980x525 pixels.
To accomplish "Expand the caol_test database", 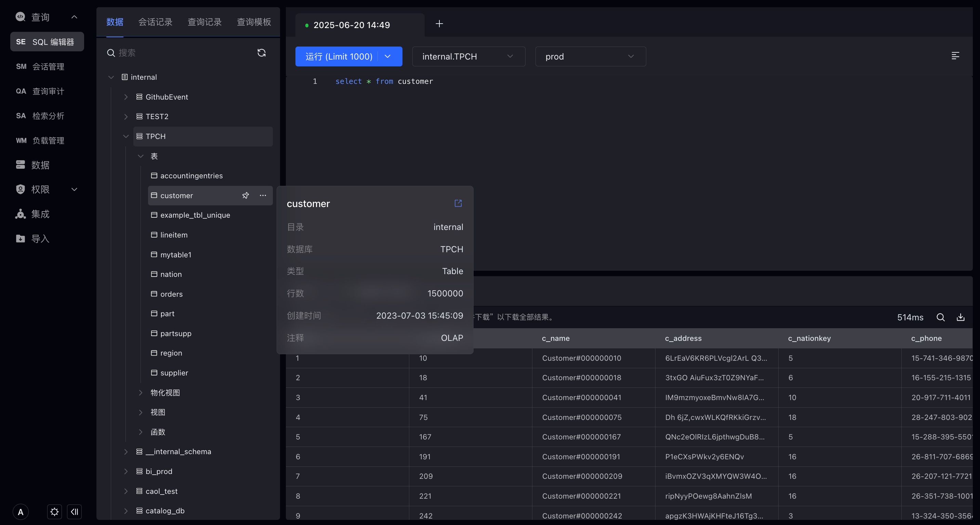I will coord(126,491).
